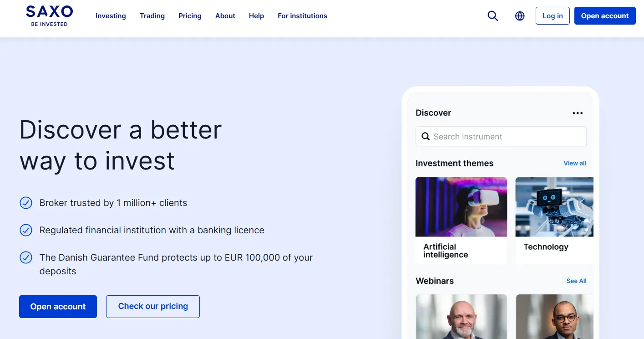The height and width of the screenshot is (339, 644).
Task: Go to the For institutions section
Action: (x=302, y=16)
